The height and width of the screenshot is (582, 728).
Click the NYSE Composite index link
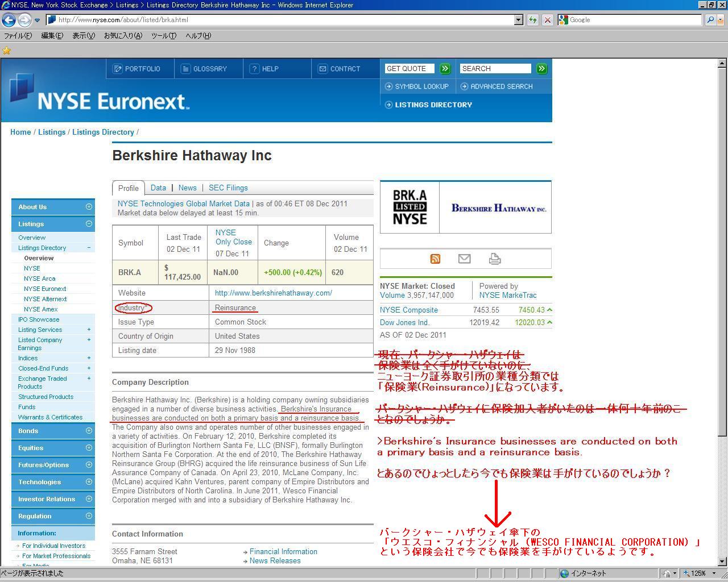coord(409,310)
